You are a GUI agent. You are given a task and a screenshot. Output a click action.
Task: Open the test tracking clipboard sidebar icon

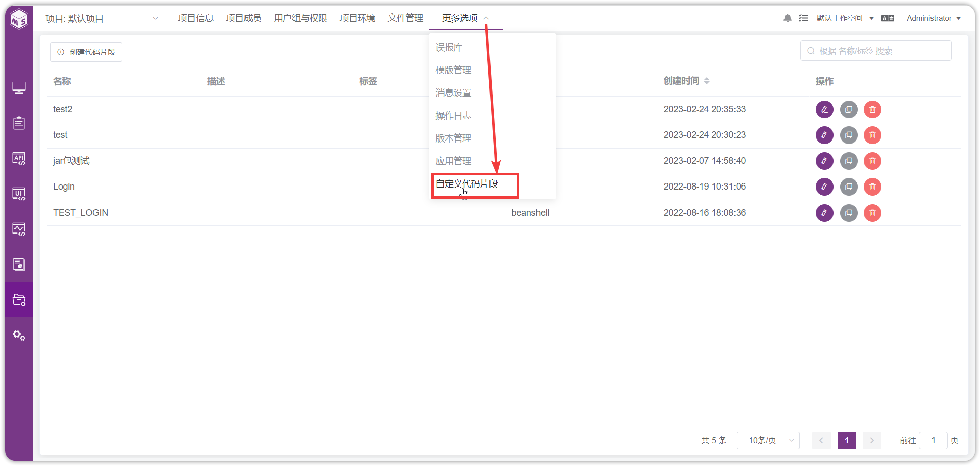click(x=19, y=123)
